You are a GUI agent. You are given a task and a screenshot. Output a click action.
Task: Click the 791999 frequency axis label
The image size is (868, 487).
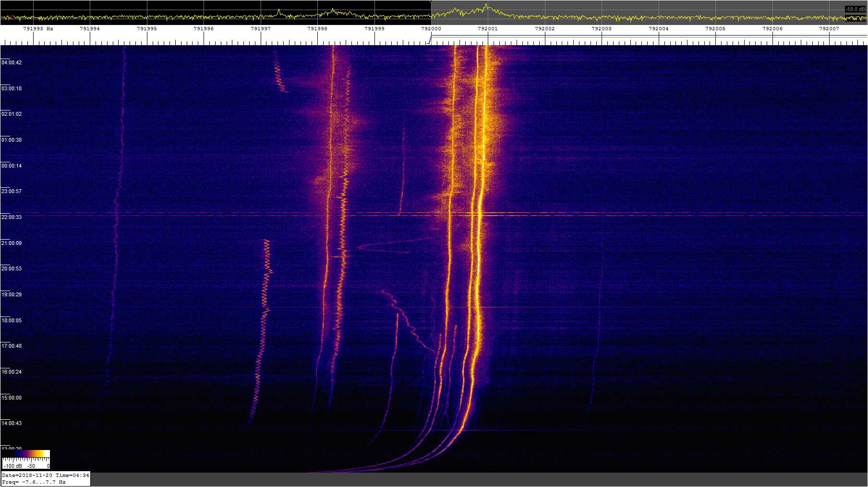374,29
